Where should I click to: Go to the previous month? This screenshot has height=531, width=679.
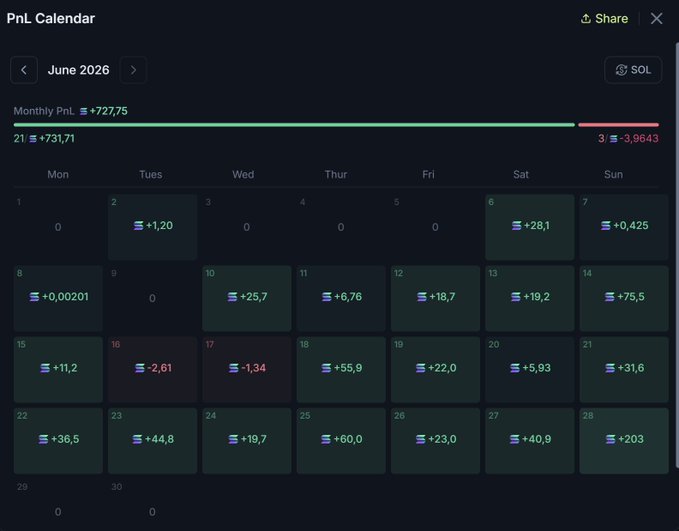24,70
